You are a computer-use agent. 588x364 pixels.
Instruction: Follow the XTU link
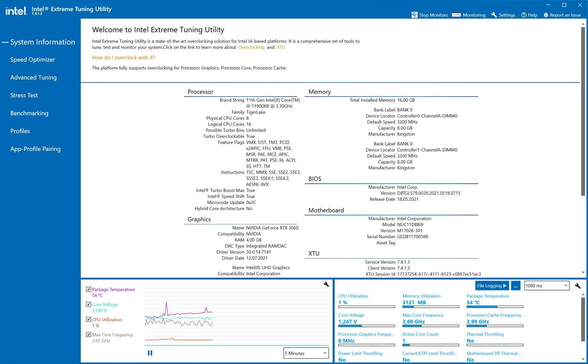pos(281,47)
